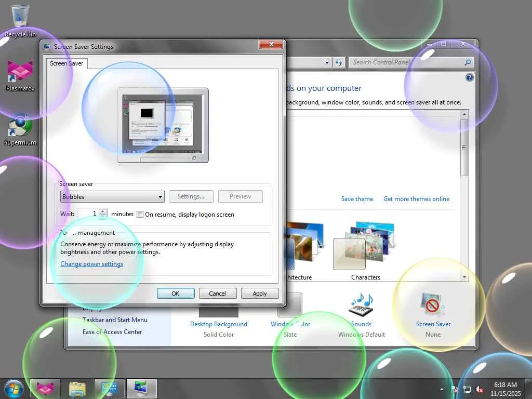This screenshot has width=532, height=399.
Task: Open Change power settings link
Action: (x=91, y=264)
